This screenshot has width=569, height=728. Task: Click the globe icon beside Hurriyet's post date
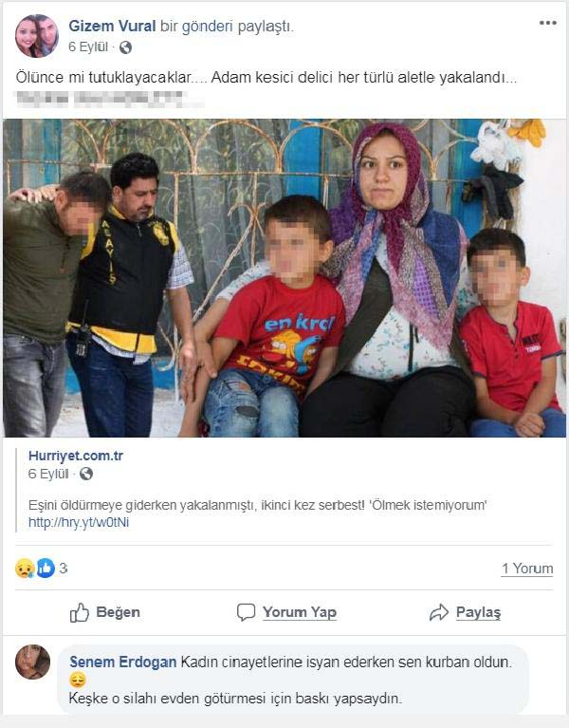point(86,474)
